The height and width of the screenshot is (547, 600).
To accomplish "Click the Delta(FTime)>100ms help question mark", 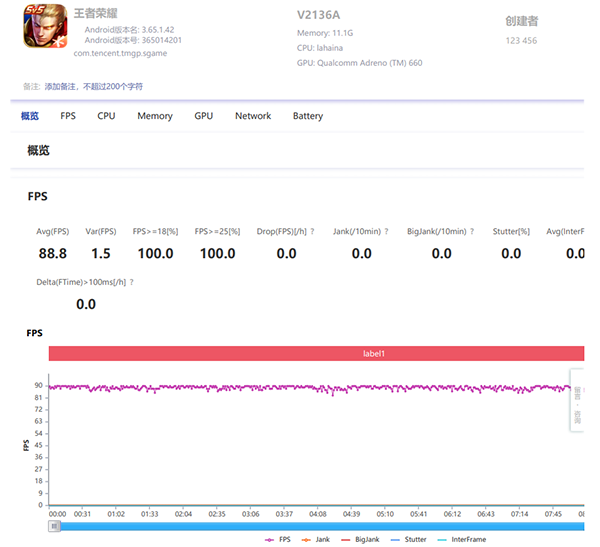I will (x=132, y=282).
